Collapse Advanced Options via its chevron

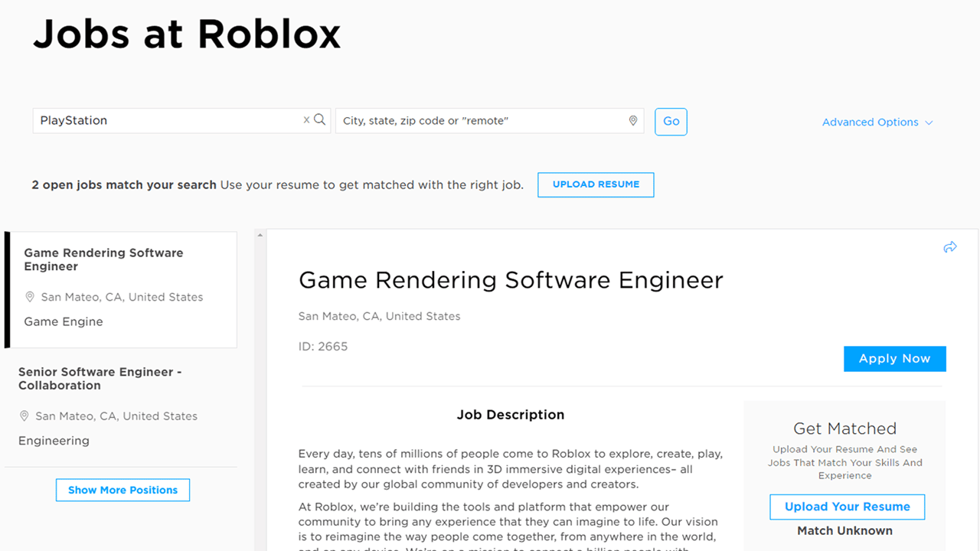click(929, 122)
